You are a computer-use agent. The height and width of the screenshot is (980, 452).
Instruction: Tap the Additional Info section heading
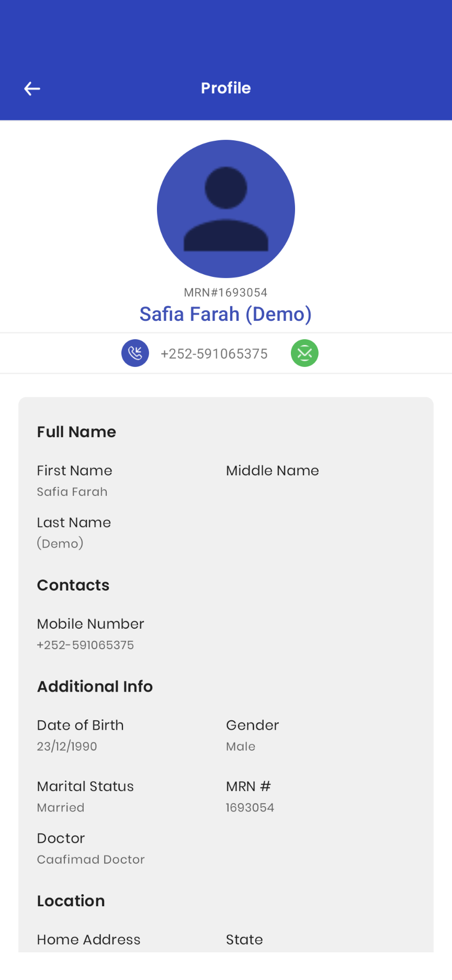[95, 686]
